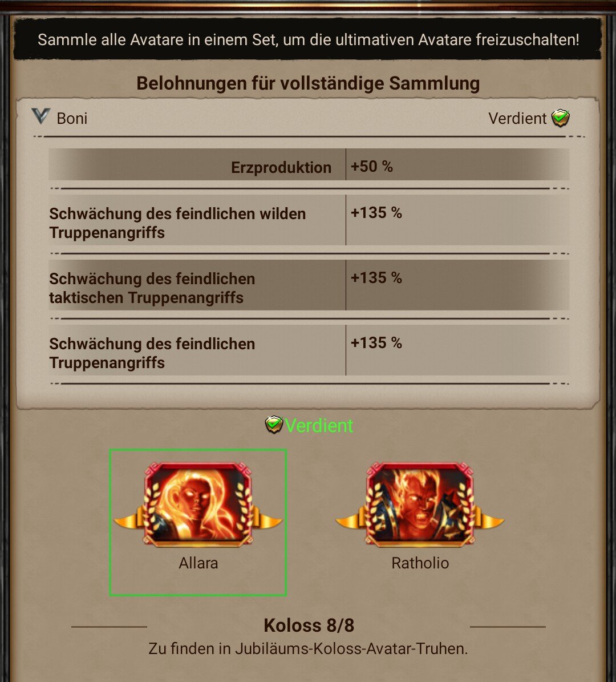Click the green Verdient text
616x682 pixels.
click(319, 425)
